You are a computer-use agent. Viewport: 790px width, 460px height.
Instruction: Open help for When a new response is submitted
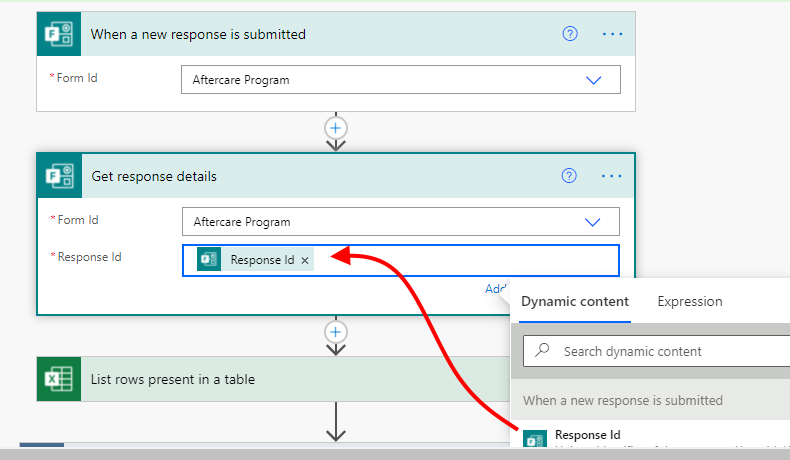coord(570,34)
